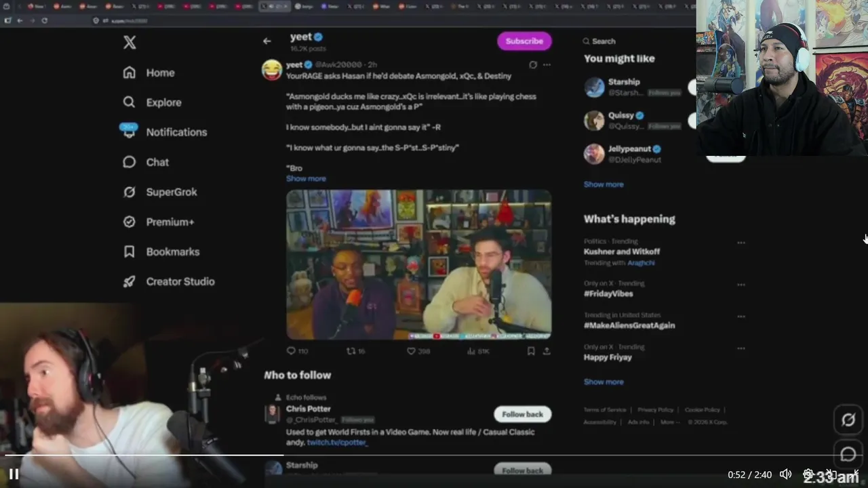Click the Grok icon on yeet's post
Viewport: 868px width, 488px height.
(533, 65)
